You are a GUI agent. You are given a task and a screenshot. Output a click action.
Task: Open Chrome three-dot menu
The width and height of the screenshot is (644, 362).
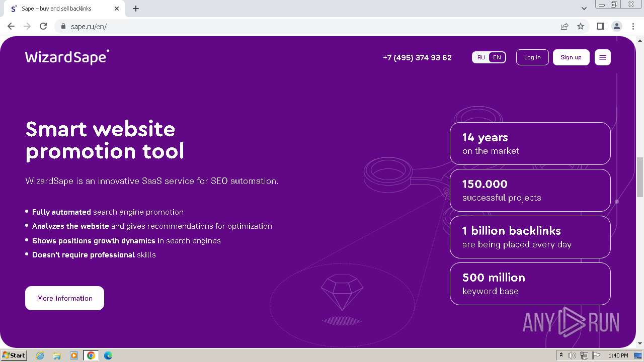pyautogui.click(x=632, y=26)
